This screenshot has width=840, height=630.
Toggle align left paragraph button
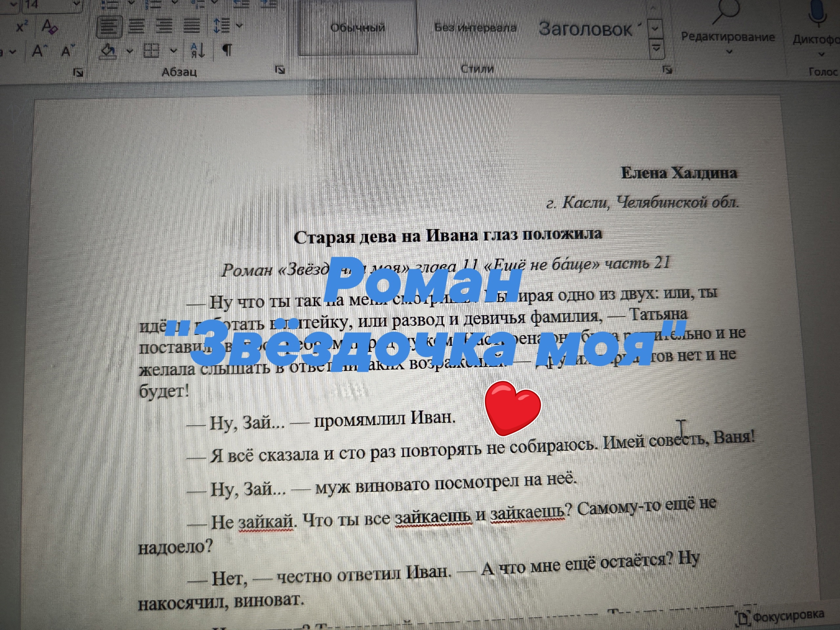[x=109, y=27]
